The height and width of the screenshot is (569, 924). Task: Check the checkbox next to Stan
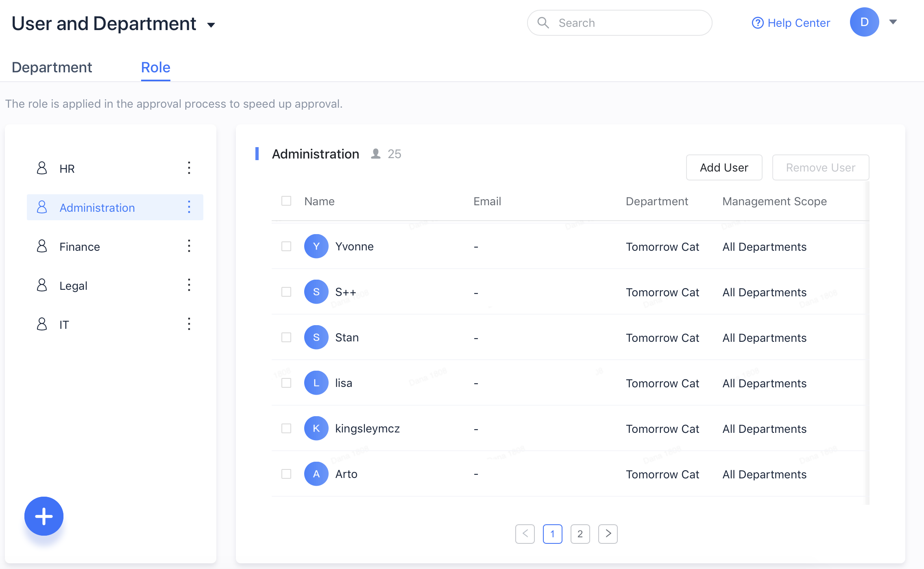click(286, 337)
